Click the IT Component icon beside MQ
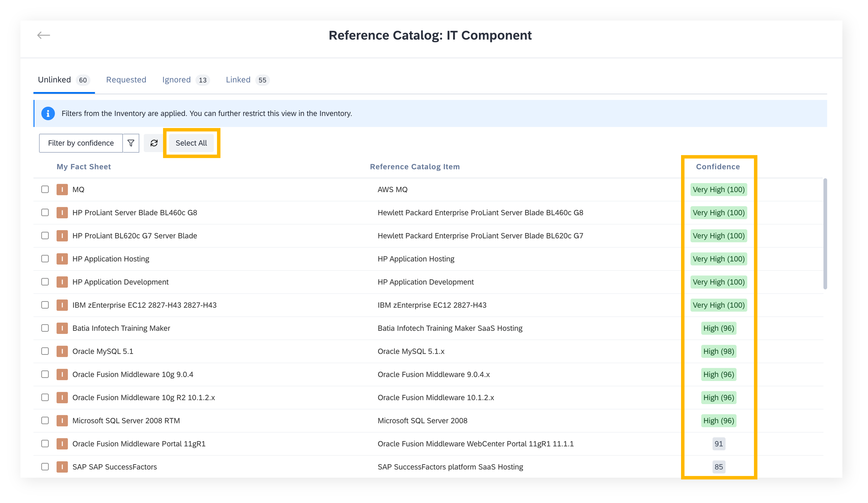The image size is (868, 503). pos(62,189)
